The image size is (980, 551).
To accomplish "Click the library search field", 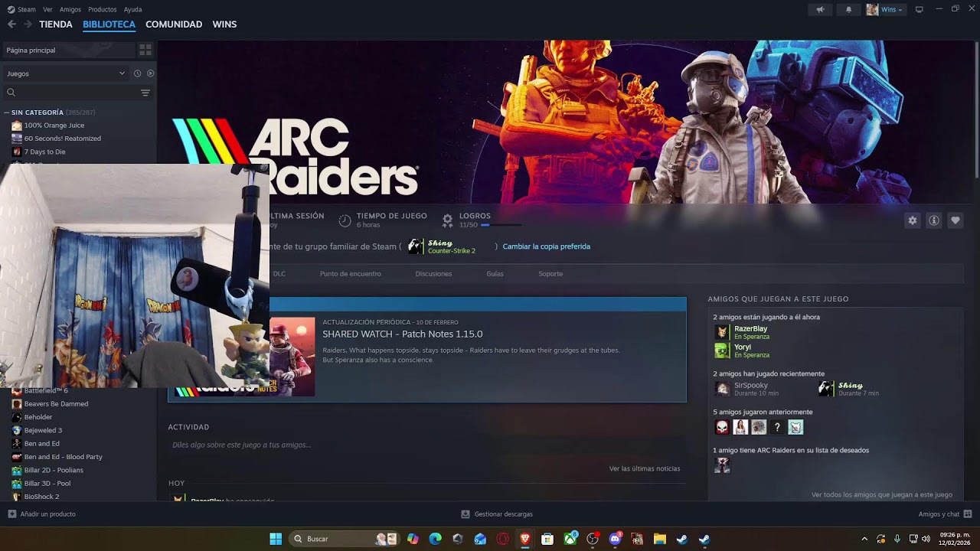I will tap(77, 93).
